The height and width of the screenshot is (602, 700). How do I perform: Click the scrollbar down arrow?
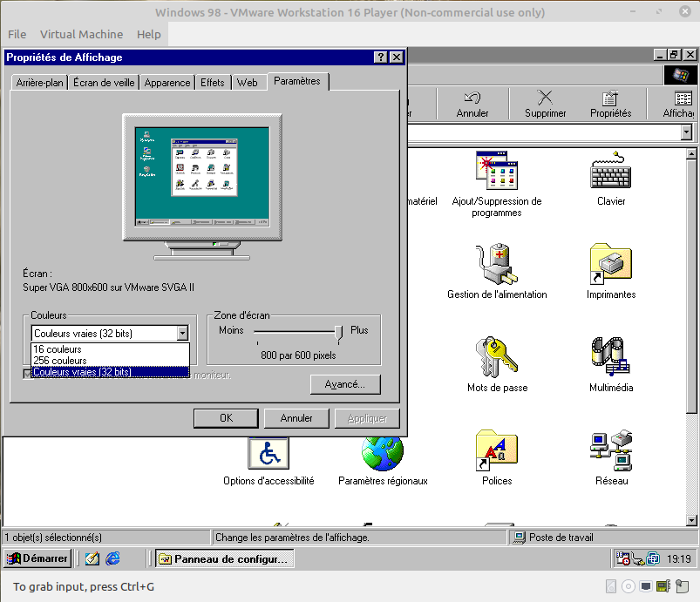click(691, 520)
